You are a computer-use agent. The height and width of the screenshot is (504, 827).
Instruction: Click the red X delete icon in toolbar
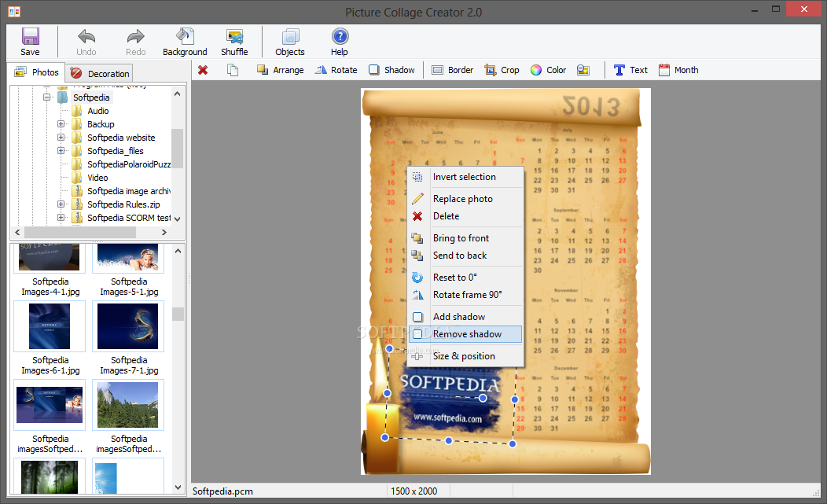pos(203,70)
